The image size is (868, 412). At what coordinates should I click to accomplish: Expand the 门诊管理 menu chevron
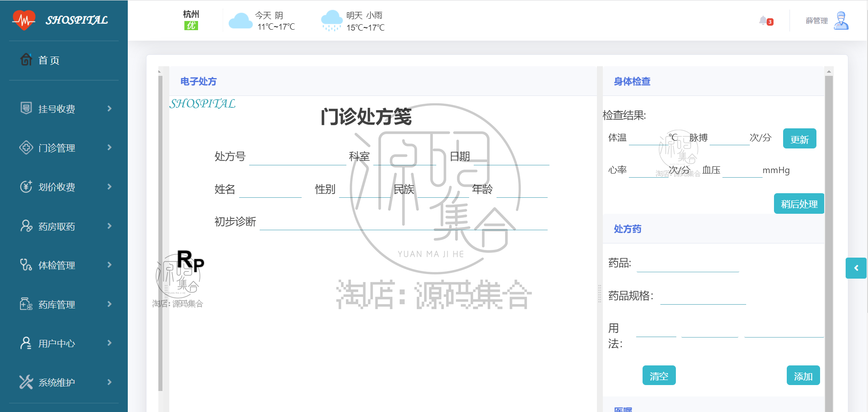110,147
